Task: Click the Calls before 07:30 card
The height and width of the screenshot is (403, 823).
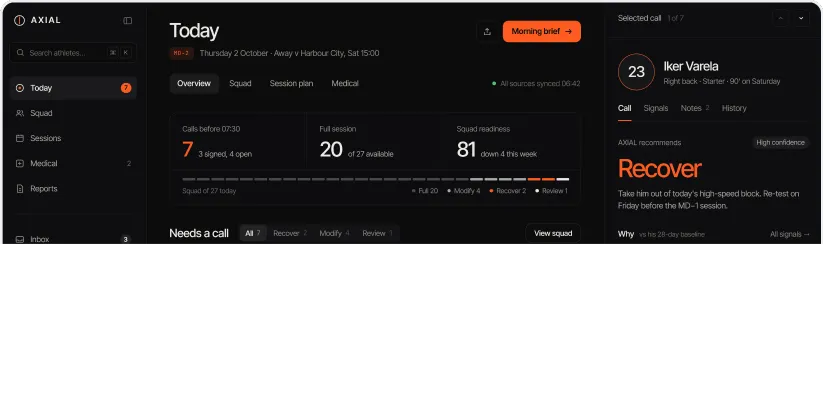Action: pos(238,142)
